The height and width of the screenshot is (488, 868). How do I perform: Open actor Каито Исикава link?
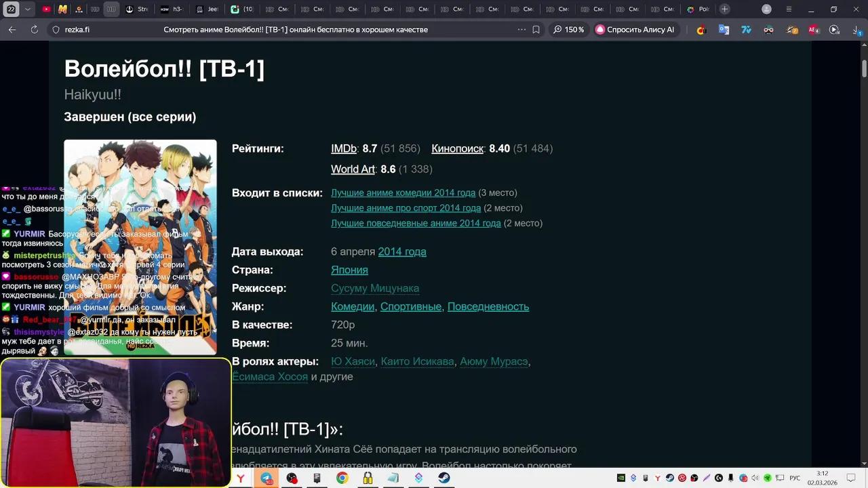pos(418,361)
